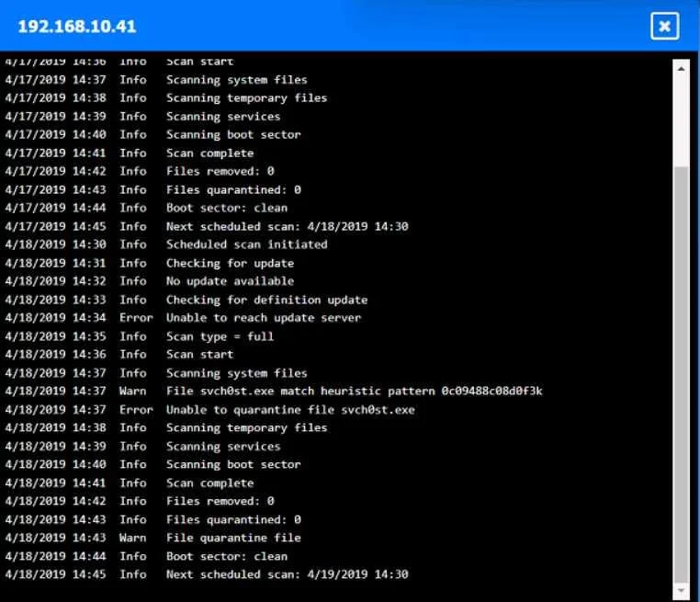The width and height of the screenshot is (700, 602).
Task: Click the 4/17/2019 'Boot sector: clean' line
Action: [146, 208]
